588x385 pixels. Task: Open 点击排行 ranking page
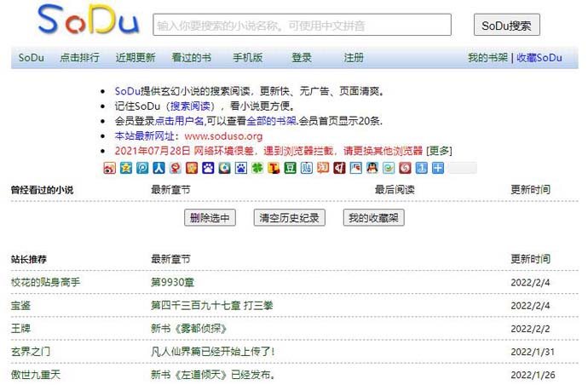79,58
